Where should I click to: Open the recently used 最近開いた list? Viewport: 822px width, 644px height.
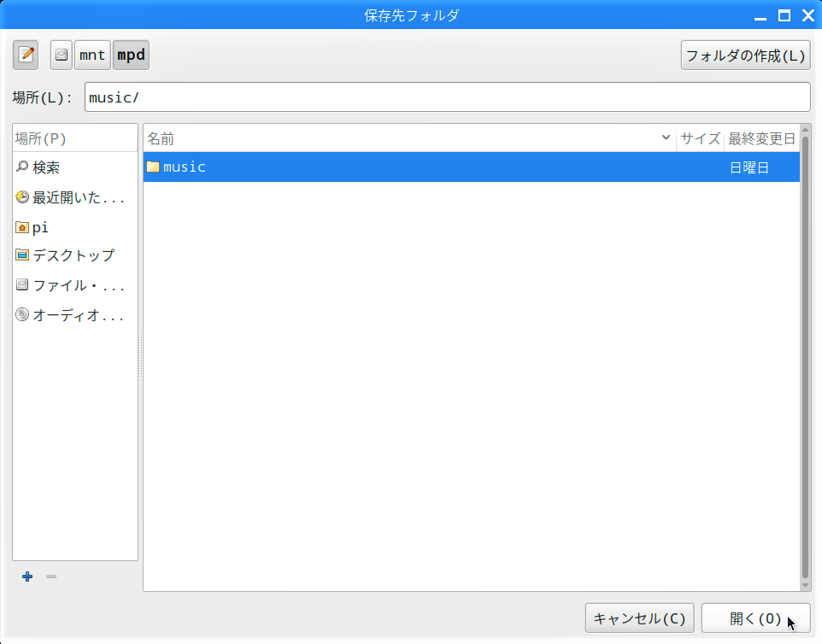click(x=75, y=197)
